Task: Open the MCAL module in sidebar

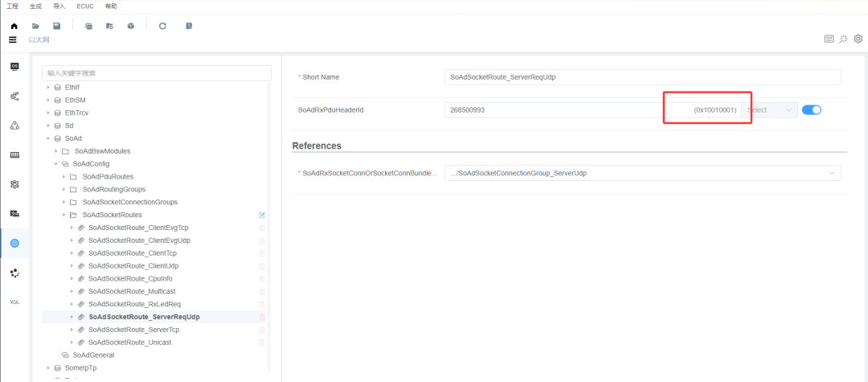Action: (15, 302)
